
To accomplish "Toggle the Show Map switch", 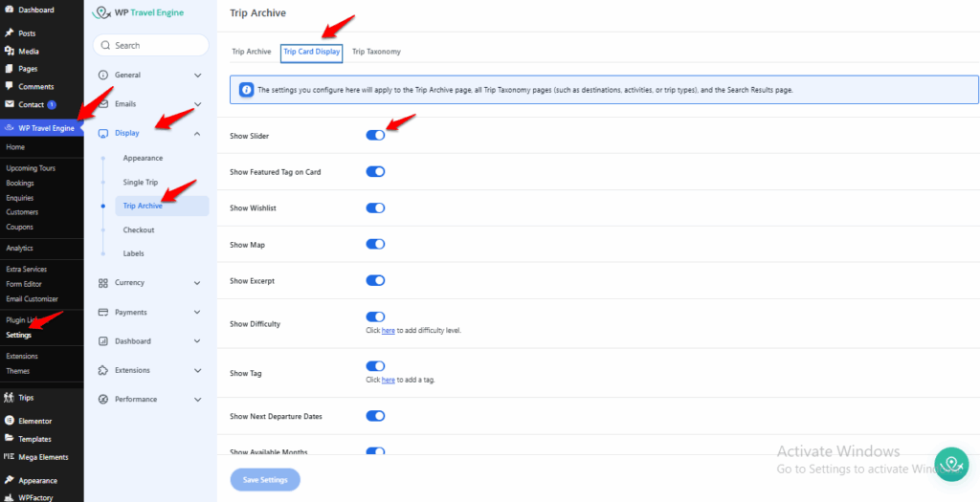I will point(375,245).
